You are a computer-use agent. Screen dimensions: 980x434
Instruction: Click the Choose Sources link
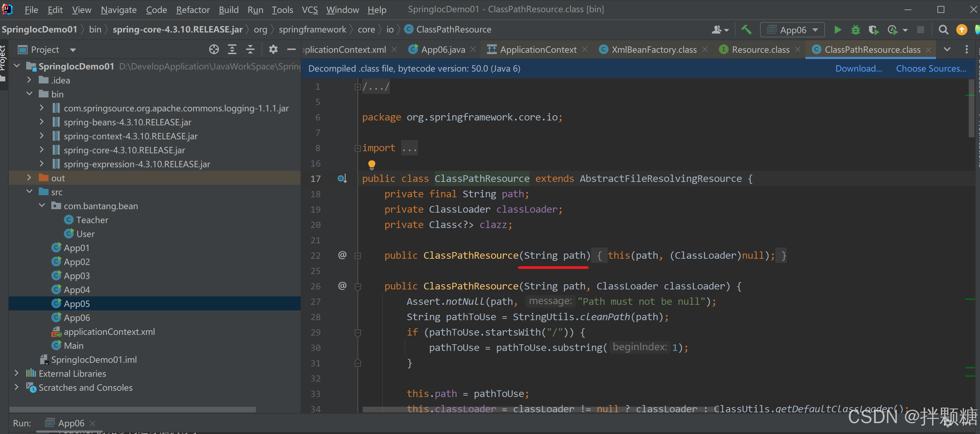(x=930, y=68)
